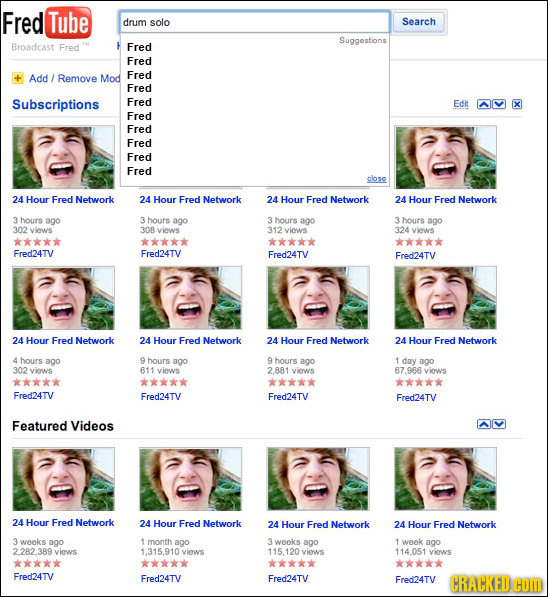548x597 pixels.
Task: Click the Subscriptions heading
Action: point(56,104)
